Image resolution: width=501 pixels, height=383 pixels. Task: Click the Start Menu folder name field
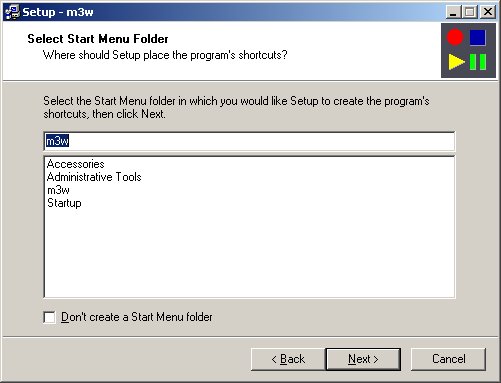pyautogui.click(x=249, y=141)
